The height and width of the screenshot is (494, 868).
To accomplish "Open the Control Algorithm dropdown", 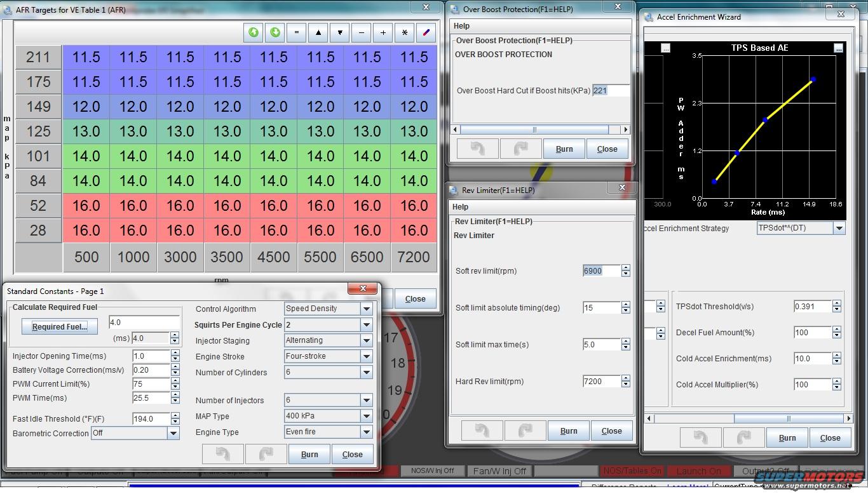I will pos(366,309).
